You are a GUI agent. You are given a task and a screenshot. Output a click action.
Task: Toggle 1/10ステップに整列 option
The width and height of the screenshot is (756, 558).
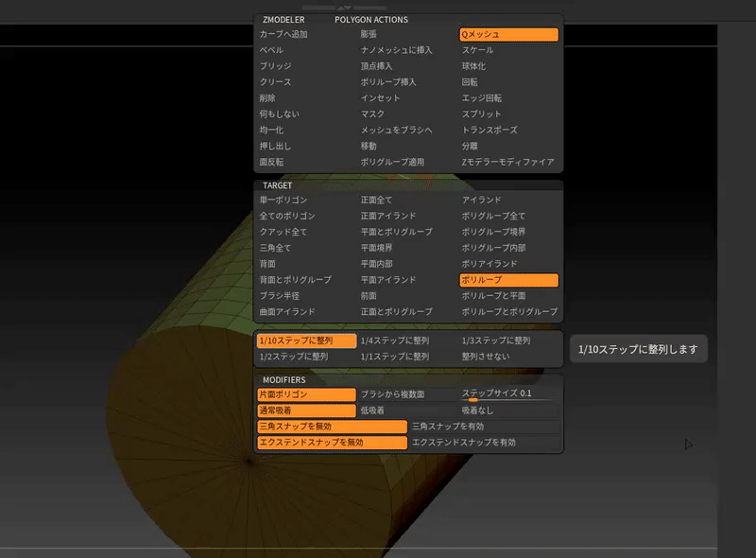tap(306, 340)
